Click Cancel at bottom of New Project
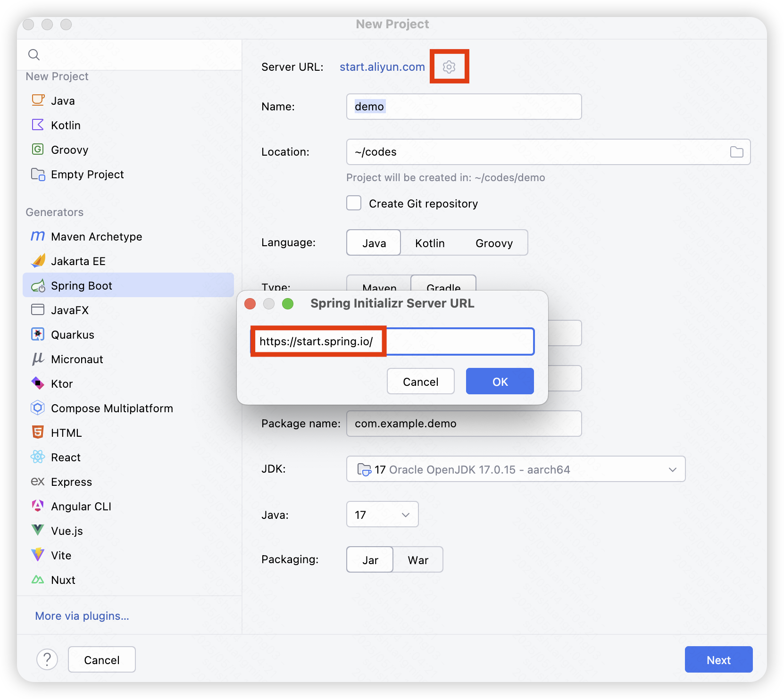Viewport: 784px width, 699px height. pyautogui.click(x=101, y=659)
